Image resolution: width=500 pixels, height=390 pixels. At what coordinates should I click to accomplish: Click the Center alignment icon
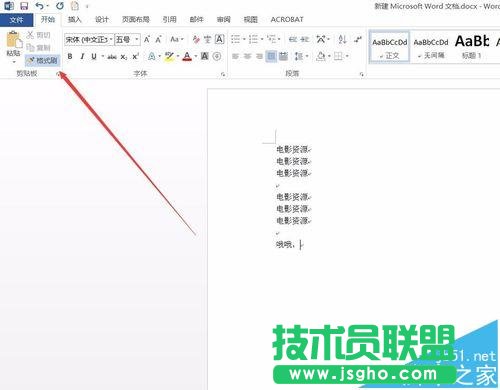coord(247,56)
